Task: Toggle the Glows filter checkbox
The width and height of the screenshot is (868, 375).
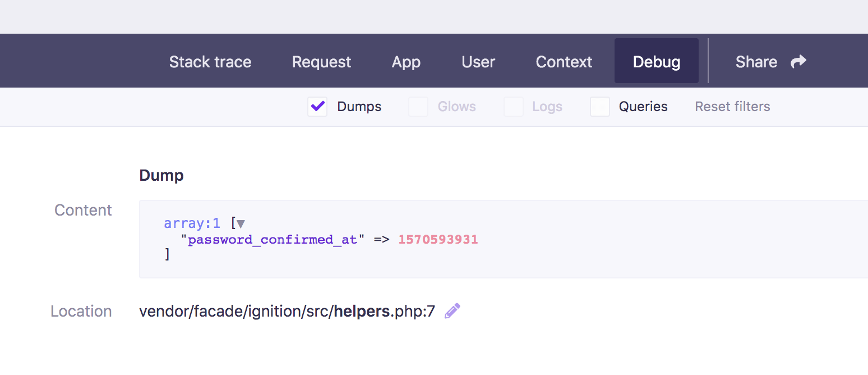Action: 418,107
